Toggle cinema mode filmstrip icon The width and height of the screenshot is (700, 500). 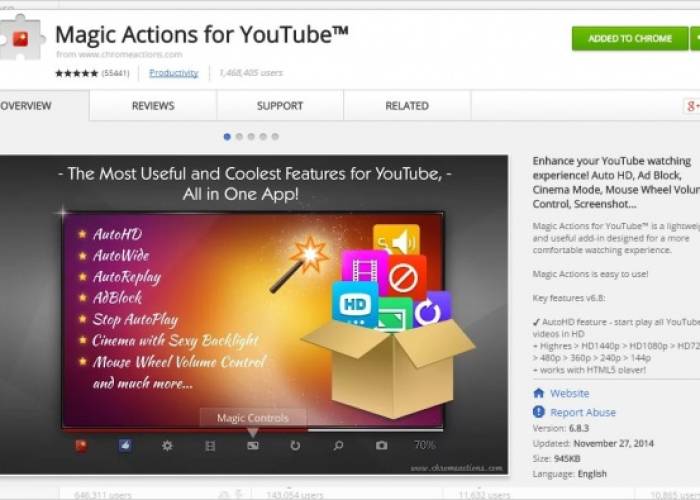tap(210, 446)
